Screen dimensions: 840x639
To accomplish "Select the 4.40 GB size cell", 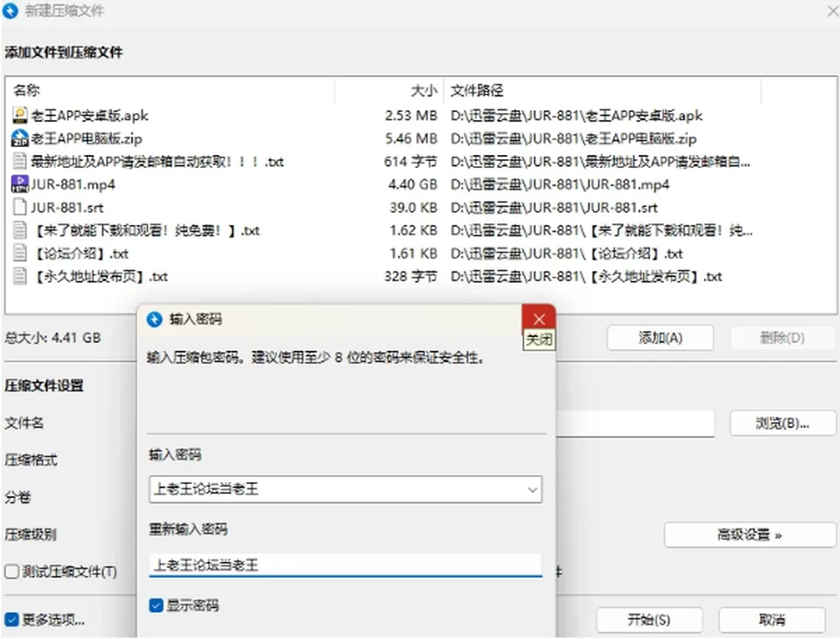I will (x=413, y=185).
